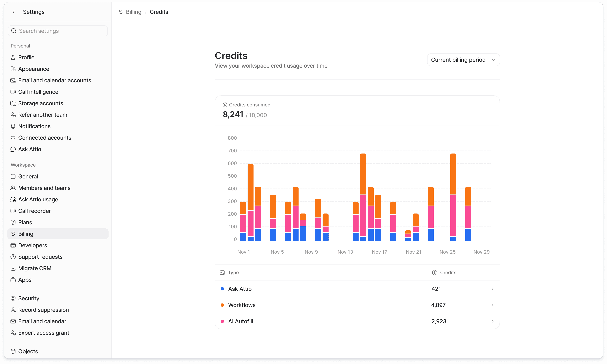Screen dimensions: 607x364
Task: Click the Profile person icon
Action: pyautogui.click(x=13, y=57)
